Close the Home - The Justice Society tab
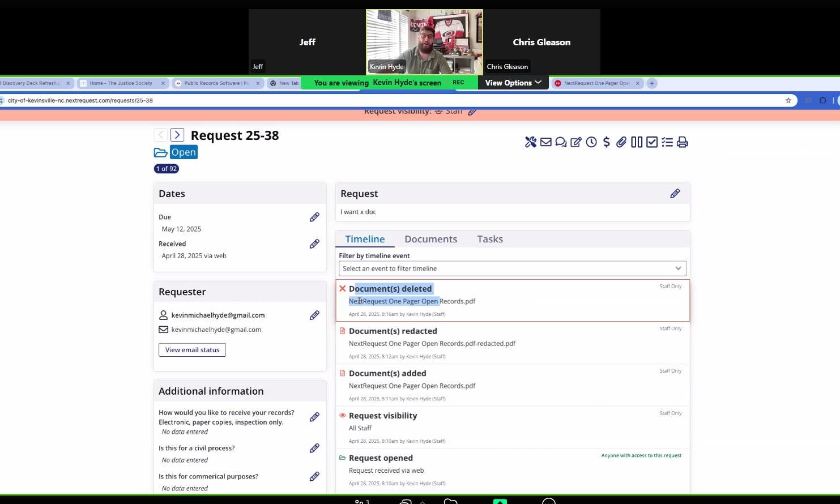This screenshot has width=840, height=504. [163, 83]
